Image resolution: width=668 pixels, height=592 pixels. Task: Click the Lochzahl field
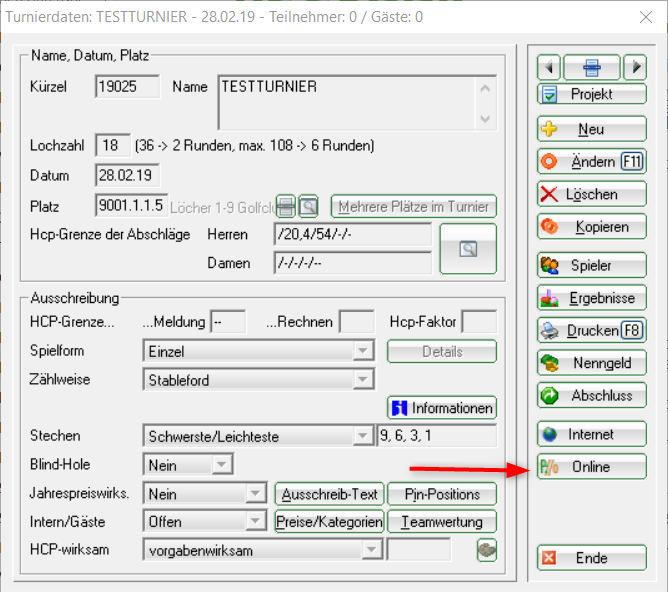tap(113, 145)
